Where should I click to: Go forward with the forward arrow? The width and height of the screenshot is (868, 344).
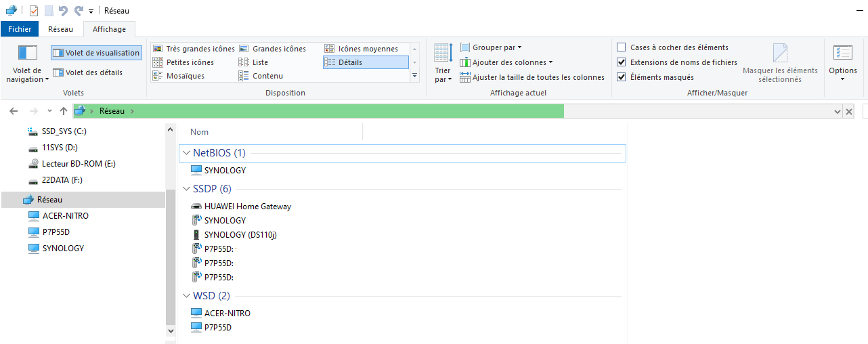point(33,111)
